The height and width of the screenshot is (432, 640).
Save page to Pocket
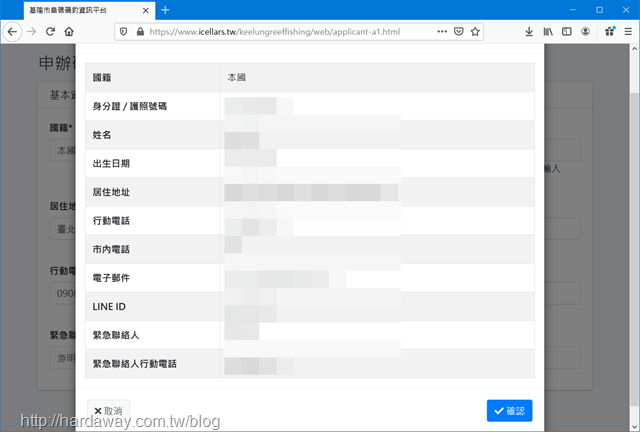(x=459, y=31)
